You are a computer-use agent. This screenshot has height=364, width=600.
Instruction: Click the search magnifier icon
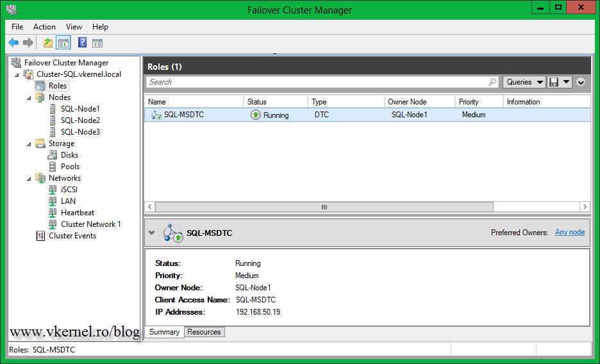point(492,82)
